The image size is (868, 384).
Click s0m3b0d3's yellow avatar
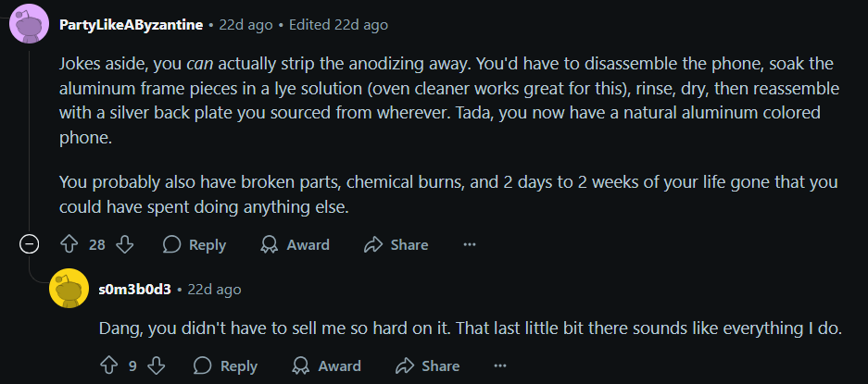click(69, 288)
